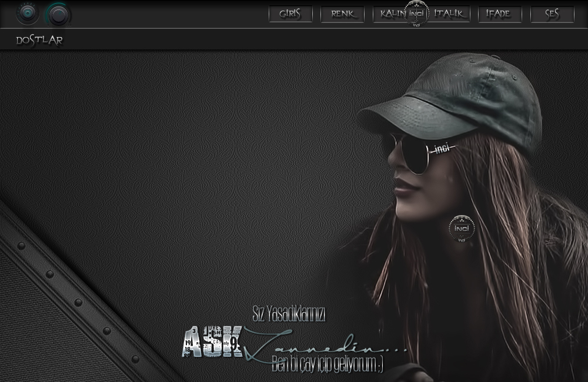Toggle KALIN bold text
Screen dimensions: 588x382
(392, 14)
